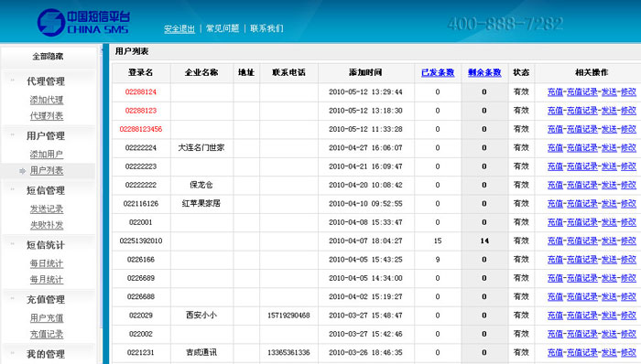This screenshot has width=641, height=364.
Task: Open 用户充值 in sidebar
Action: click(47, 318)
